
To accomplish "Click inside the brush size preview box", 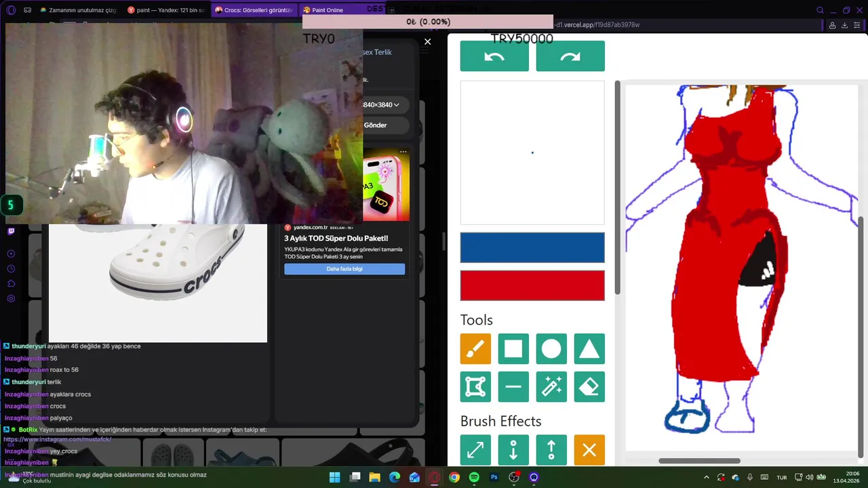I will pos(532,152).
